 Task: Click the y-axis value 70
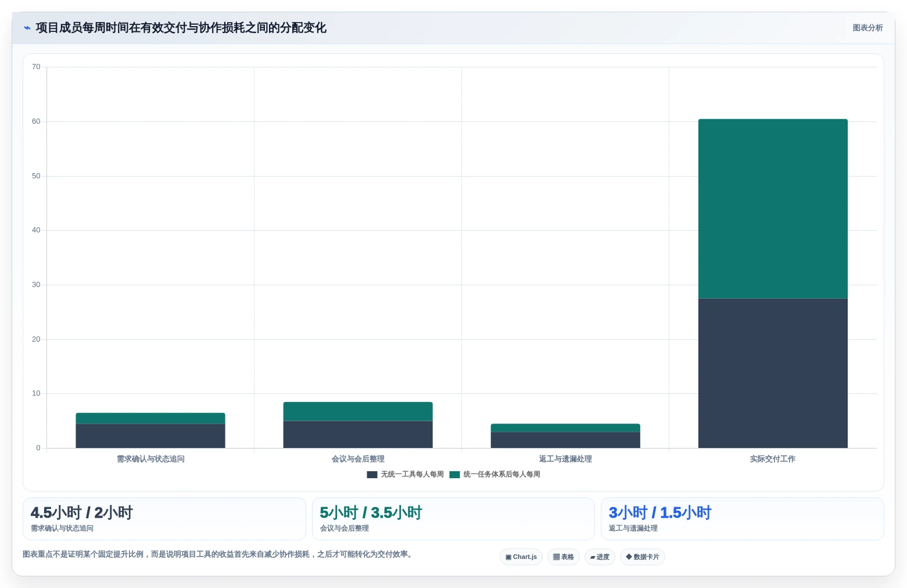[36, 67]
